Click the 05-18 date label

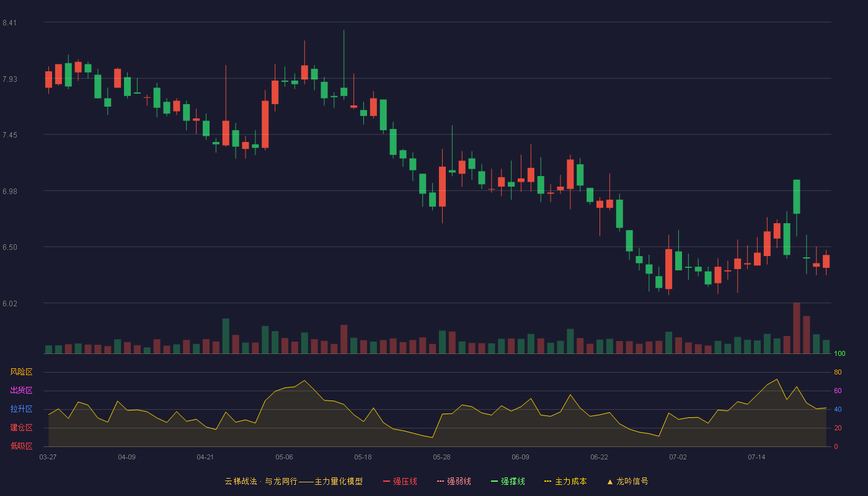click(363, 457)
